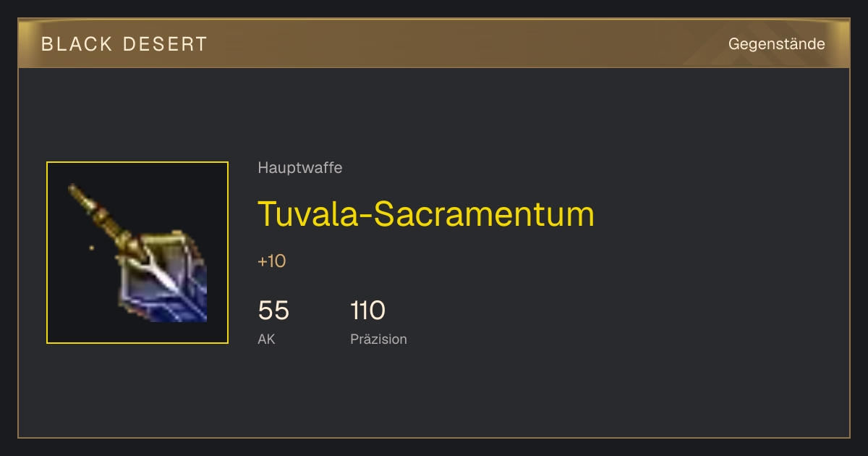Image resolution: width=868 pixels, height=456 pixels.
Task: Click the +10 enhancement level
Action: tap(272, 261)
